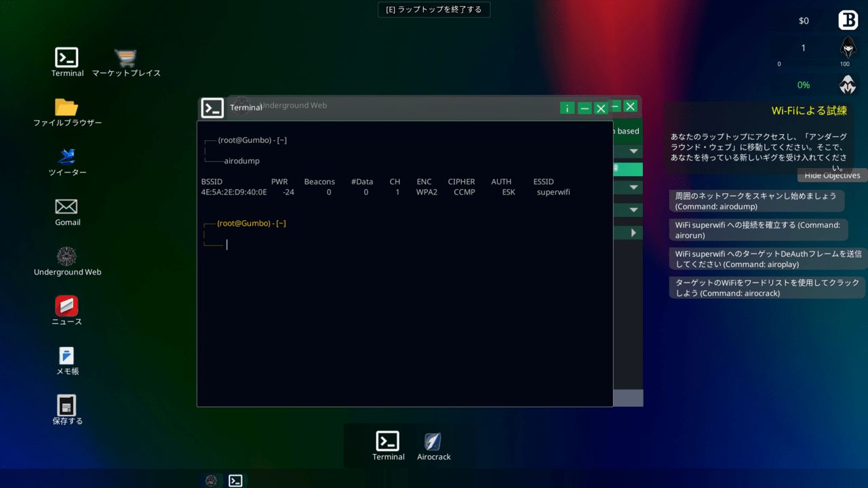Click the WPA2 encryption value
The image size is (868, 488).
tap(427, 192)
